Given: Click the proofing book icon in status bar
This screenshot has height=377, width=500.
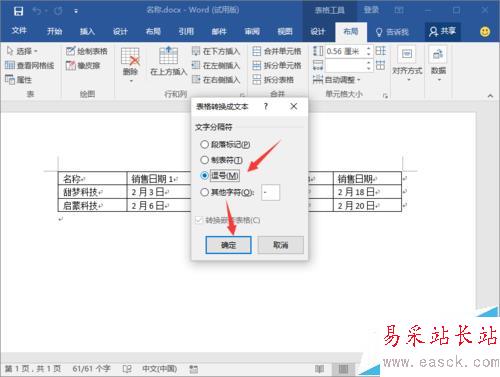Looking at the screenshot, I should click(x=127, y=369).
